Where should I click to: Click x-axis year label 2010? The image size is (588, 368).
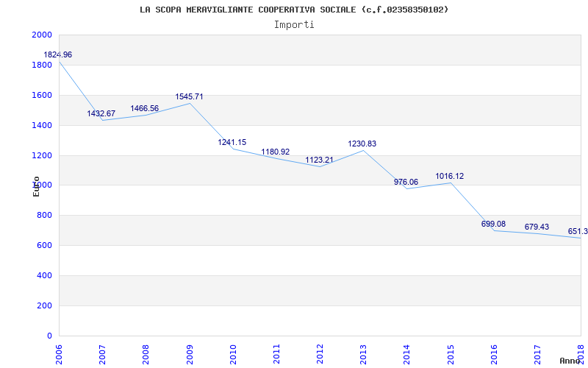click(233, 355)
